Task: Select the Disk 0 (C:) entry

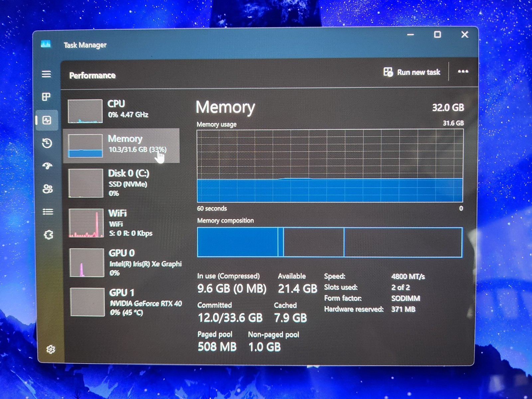Action: 122,183
